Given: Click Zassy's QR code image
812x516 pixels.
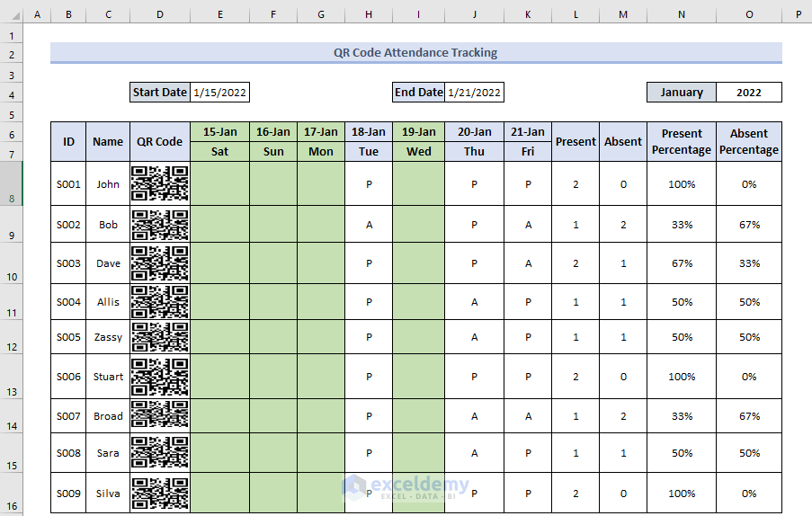Looking at the screenshot, I should 159,337.
